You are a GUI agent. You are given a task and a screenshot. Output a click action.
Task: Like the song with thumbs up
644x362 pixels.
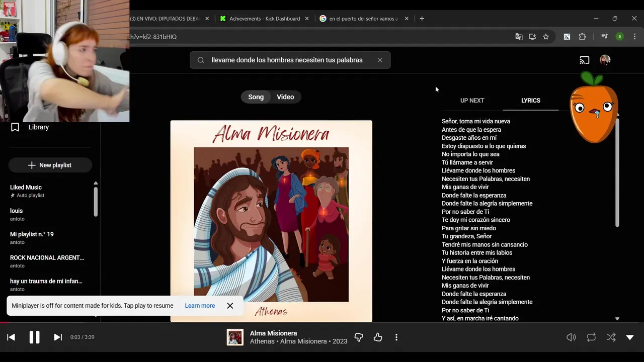point(378,337)
